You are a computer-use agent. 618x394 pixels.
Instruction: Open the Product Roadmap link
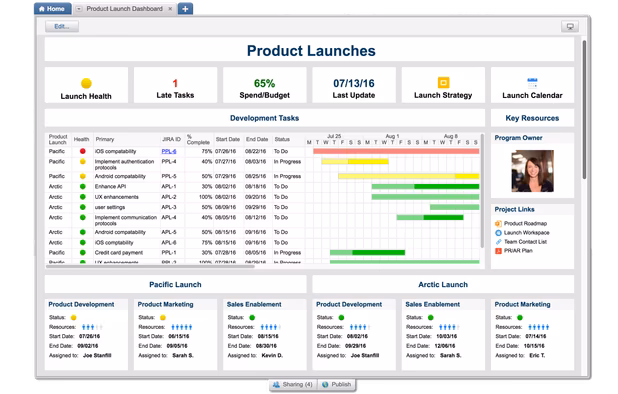[525, 223]
